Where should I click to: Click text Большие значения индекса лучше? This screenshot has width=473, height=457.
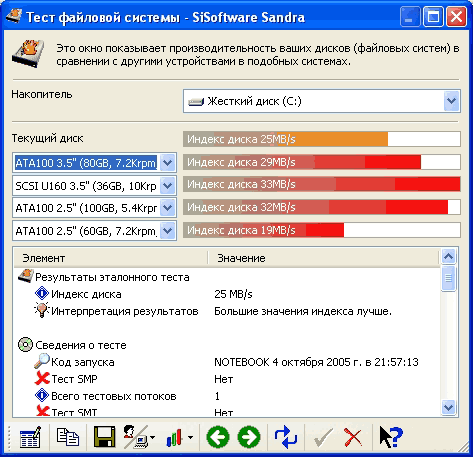pyautogui.click(x=303, y=311)
